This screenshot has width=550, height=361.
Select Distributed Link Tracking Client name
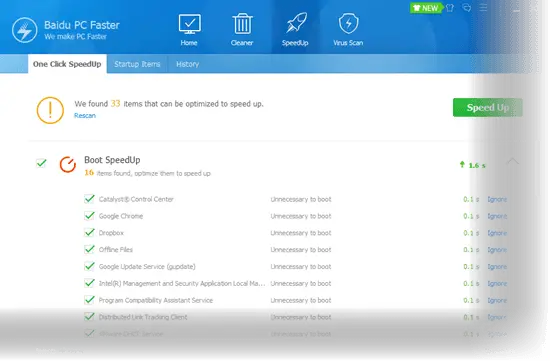point(143,317)
